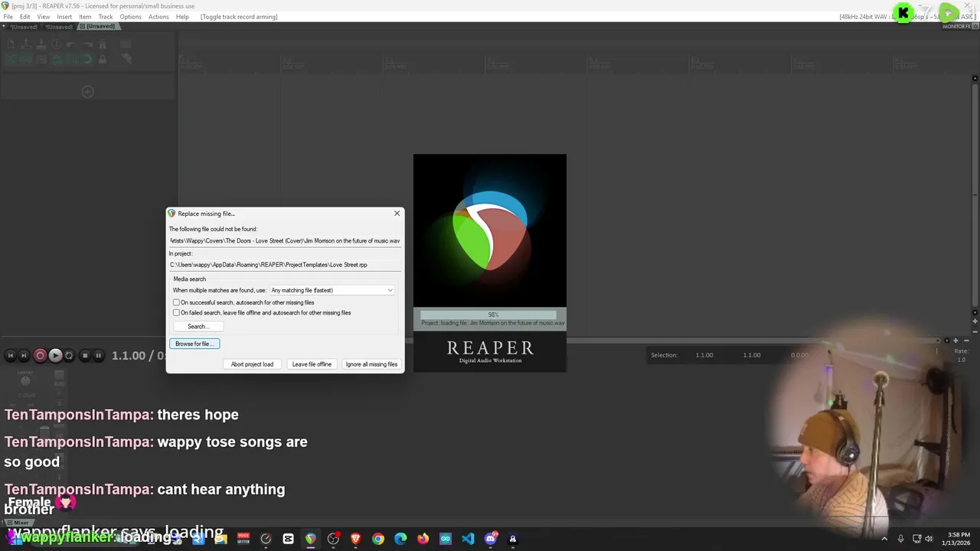This screenshot has height=551, width=980.
Task: Open the Track menu
Action: click(106, 17)
